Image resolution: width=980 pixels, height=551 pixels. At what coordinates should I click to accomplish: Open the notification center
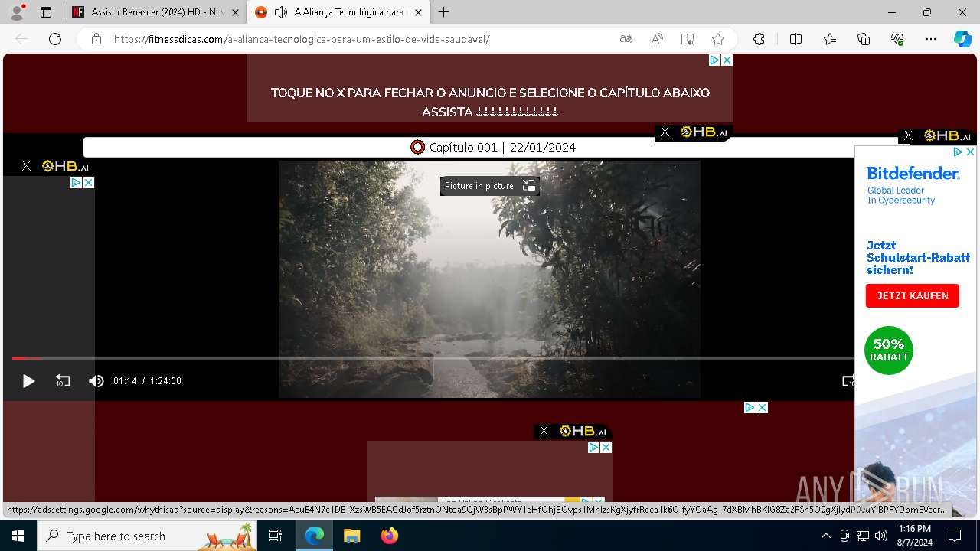click(955, 536)
